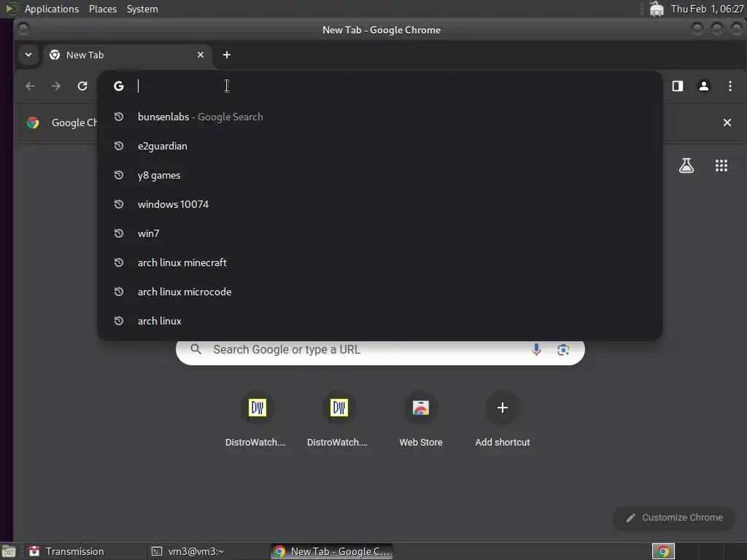Click the search magnifier icon on page
Image resolution: width=747 pixels, height=560 pixels.
tap(196, 349)
